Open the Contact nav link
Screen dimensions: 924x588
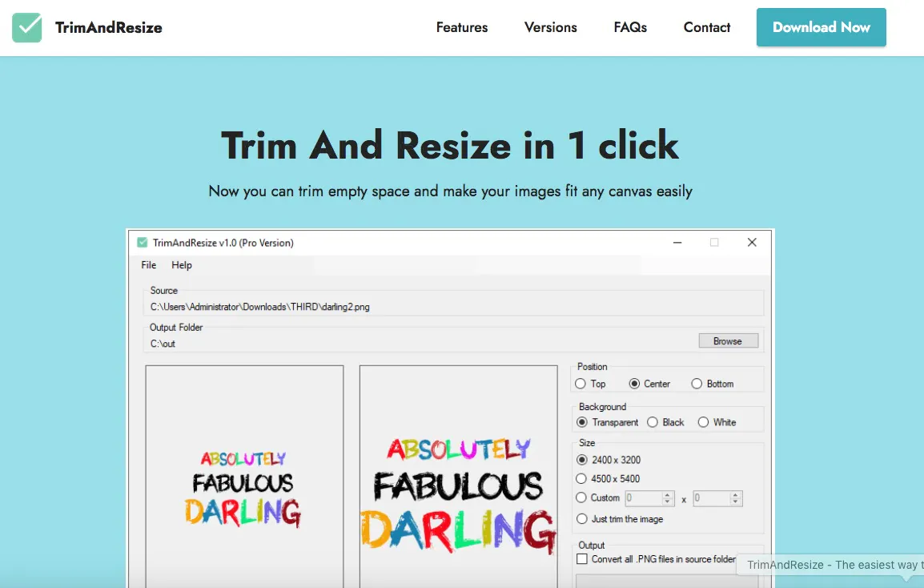click(706, 27)
